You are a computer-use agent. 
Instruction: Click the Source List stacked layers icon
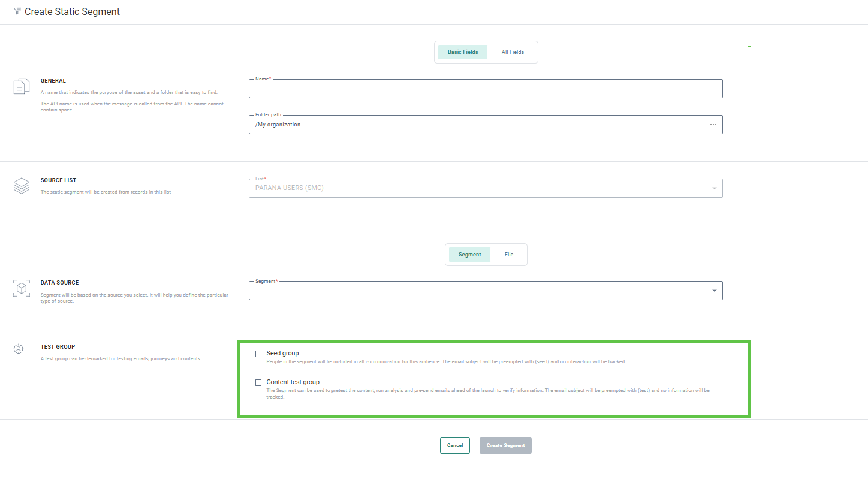click(21, 186)
